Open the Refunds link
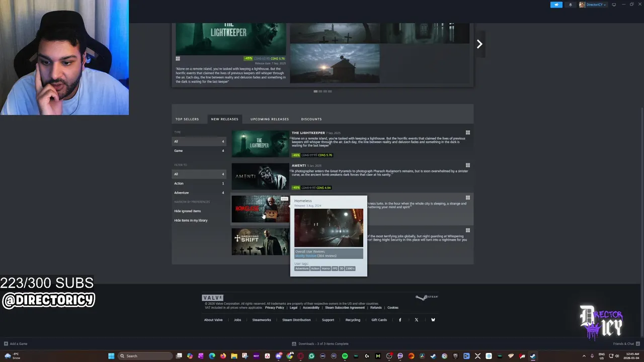The image size is (644, 362). (376, 308)
